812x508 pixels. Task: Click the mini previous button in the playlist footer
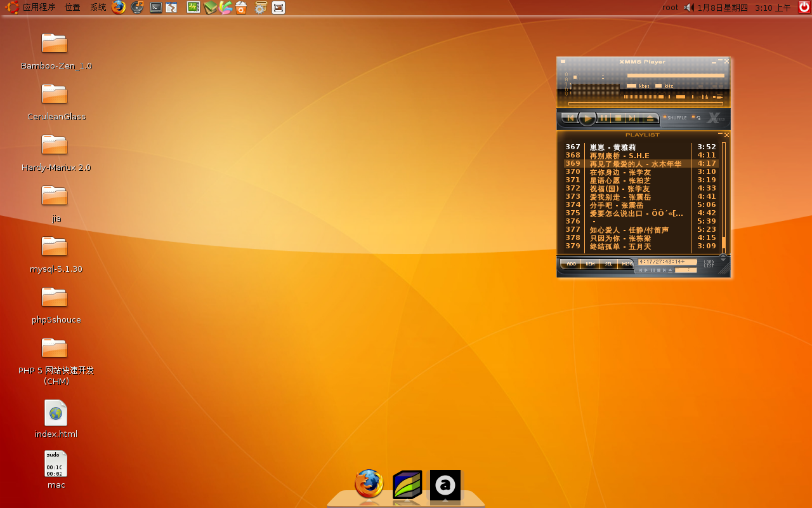640,271
